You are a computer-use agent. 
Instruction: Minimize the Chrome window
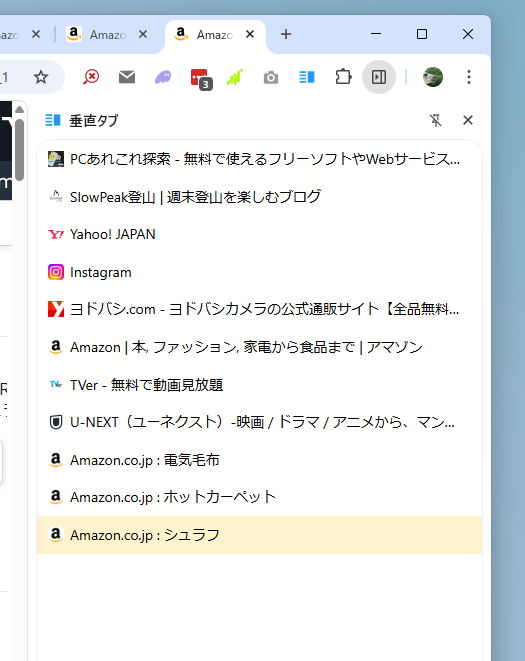[x=376, y=34]
